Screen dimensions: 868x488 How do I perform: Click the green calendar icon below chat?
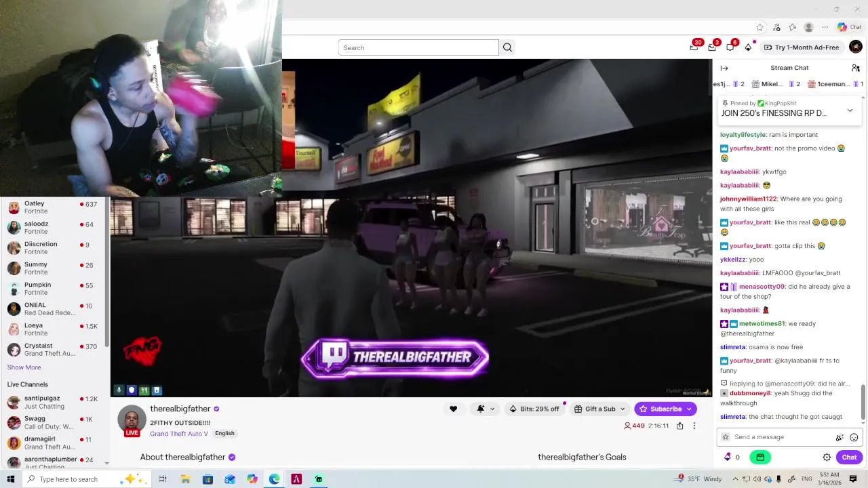point(760,457)
